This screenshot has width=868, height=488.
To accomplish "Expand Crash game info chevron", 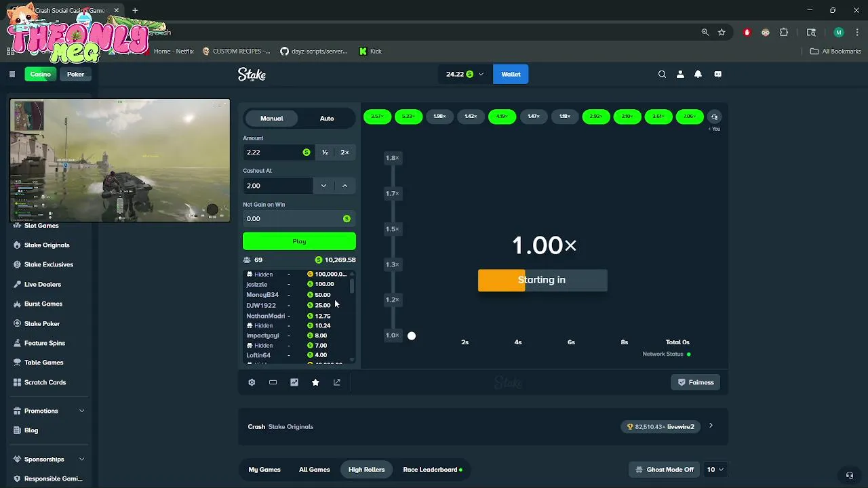I will [x=711, y=426].
